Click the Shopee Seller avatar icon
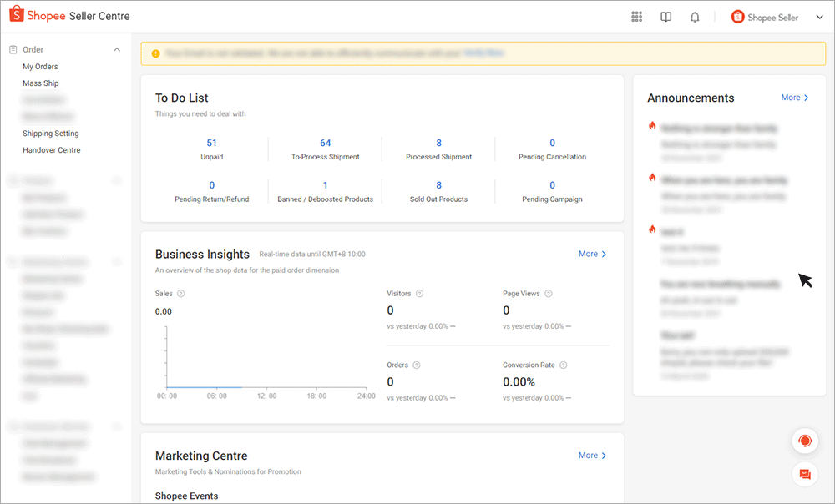This screenshot has width=835, height=504. pos(737,17)
